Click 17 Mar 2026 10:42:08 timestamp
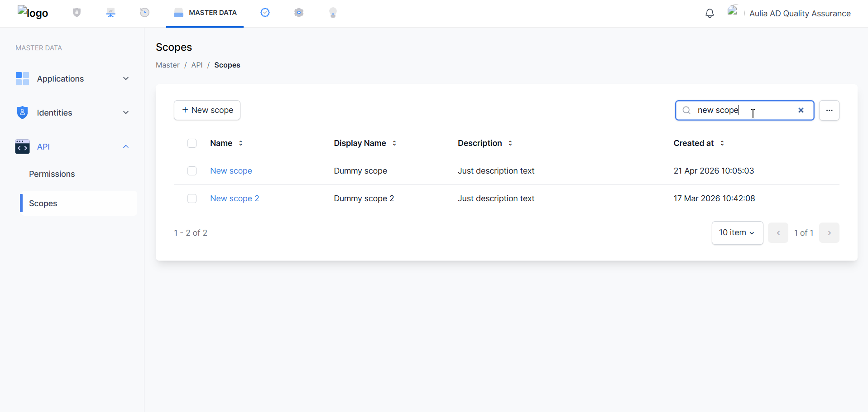 coord(714,199)
